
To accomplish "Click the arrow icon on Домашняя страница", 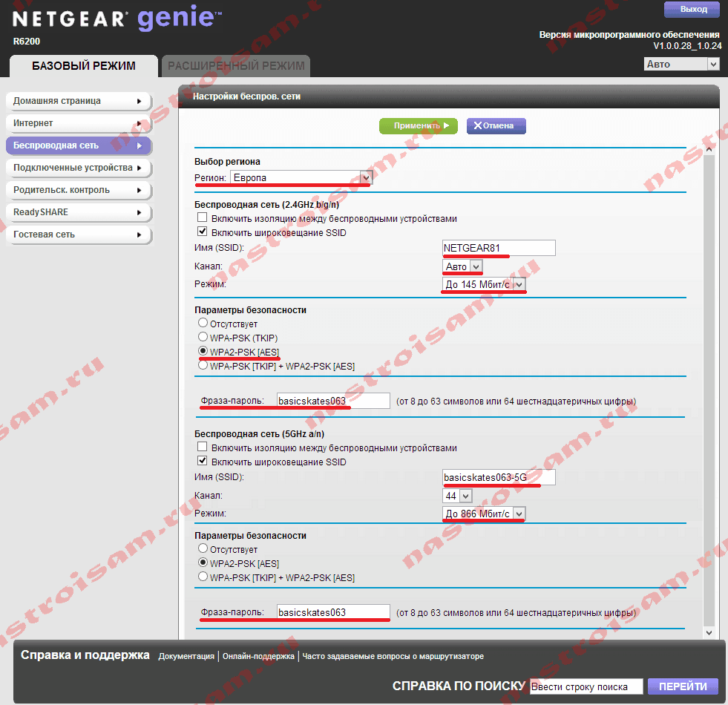I will click(139, 101).
